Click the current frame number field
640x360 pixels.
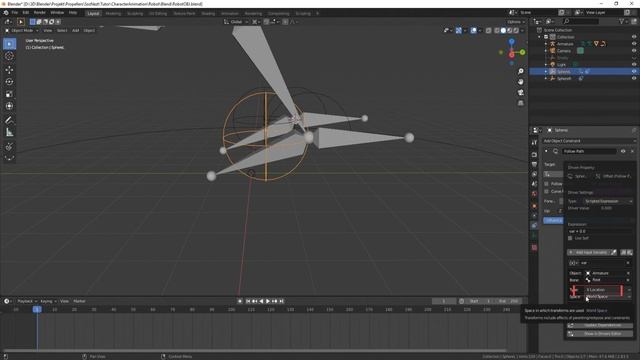pyautogui.click(x=444, y=301)
